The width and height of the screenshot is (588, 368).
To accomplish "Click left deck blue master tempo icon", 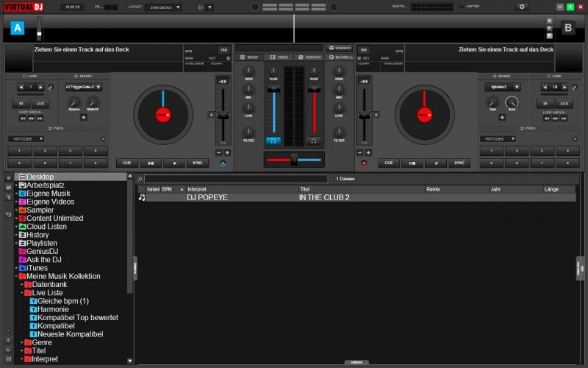I will 223,163.
